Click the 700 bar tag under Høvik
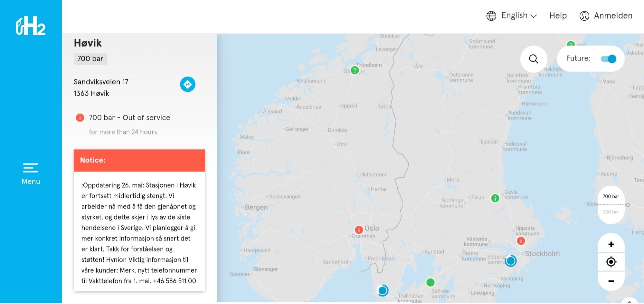The image size is (644, 304). (x=90, y=59)
